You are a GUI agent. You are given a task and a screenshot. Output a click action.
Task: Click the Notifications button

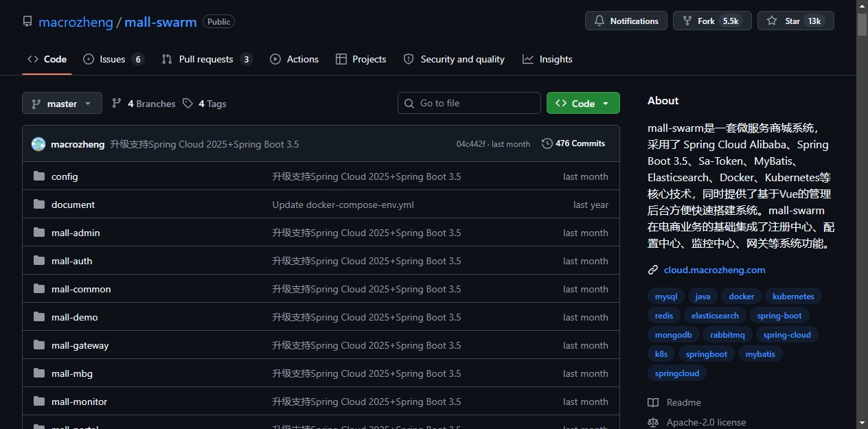(626, 21)
